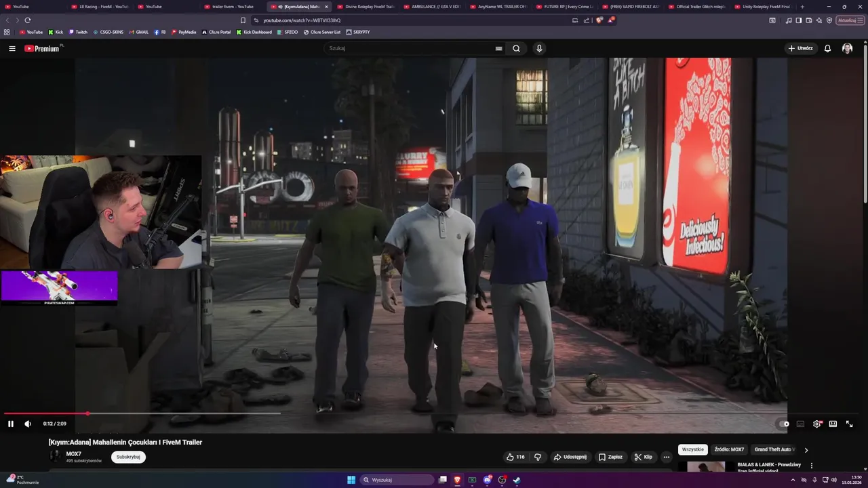This screenshot has height=488, width=868.
Task: Reload the page
Action: (x=28, y=20)
